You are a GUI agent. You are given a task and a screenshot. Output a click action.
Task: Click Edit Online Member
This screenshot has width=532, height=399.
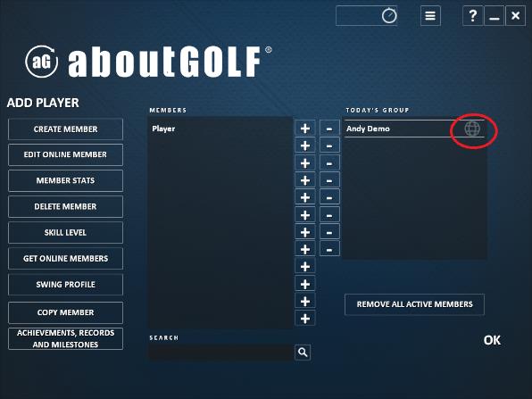(x=65, y=154)
